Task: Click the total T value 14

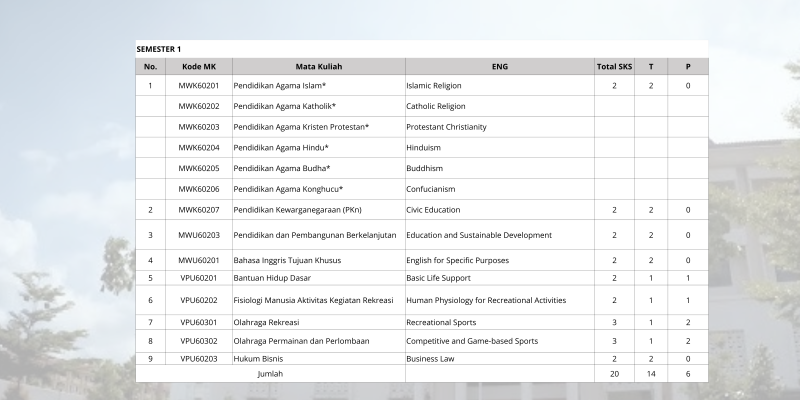Action: pos(651,374)
